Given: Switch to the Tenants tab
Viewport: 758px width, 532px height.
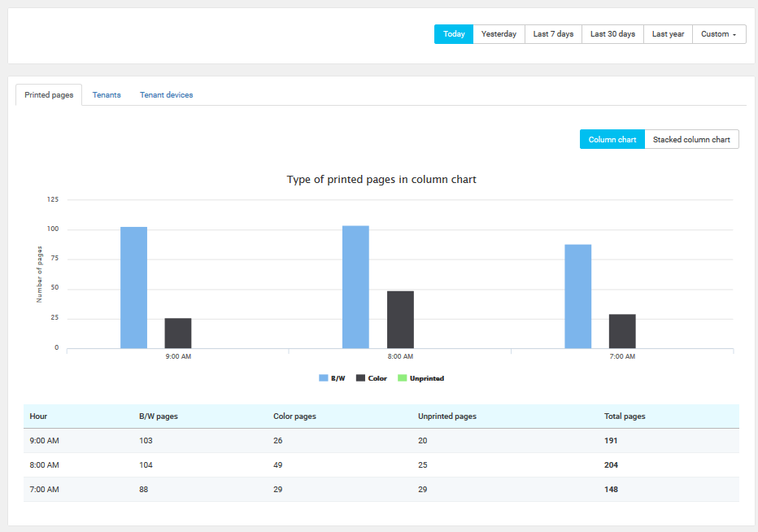Looking at the screenshot, I should click(x=107, y=95).
